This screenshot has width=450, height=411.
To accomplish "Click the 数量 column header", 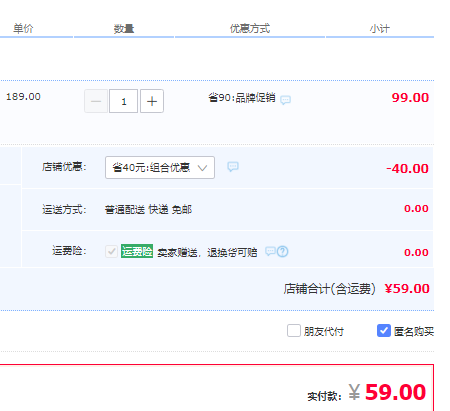I will 124,29.
